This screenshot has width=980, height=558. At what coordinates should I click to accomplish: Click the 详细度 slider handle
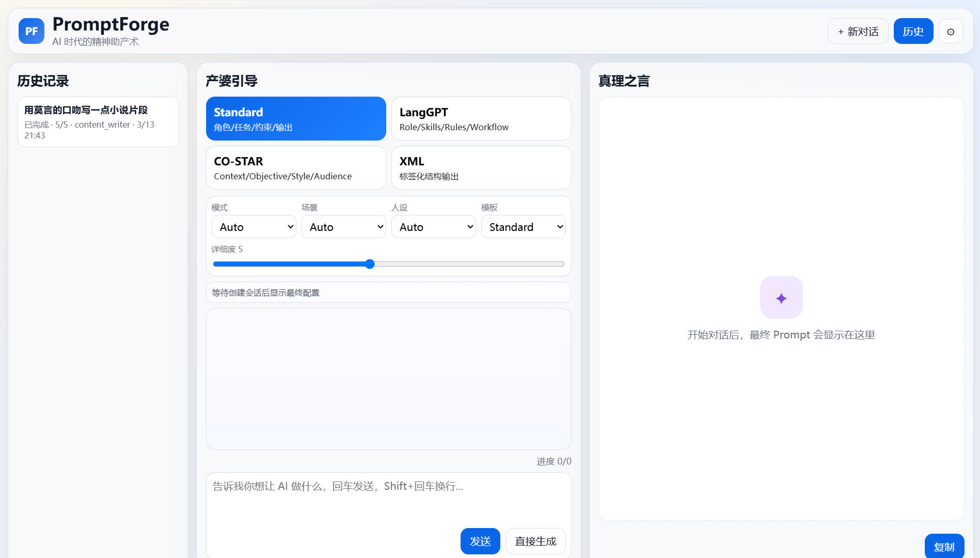click(x=370, y=264)
